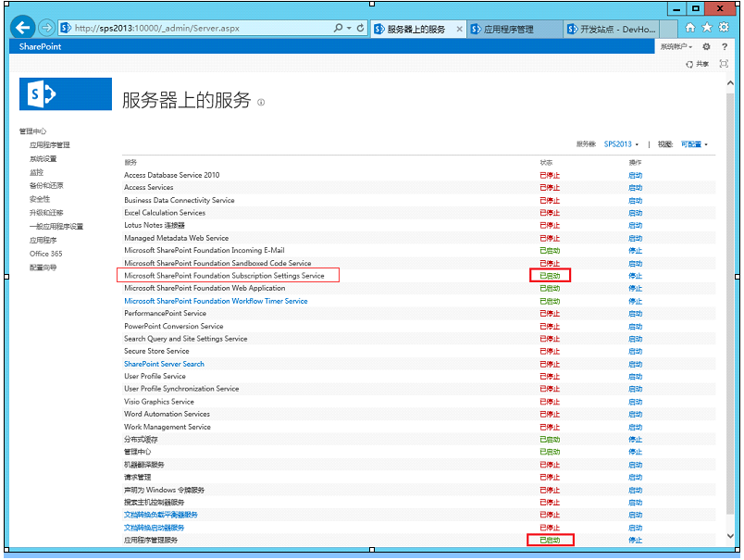Switch to the 开发站点 - DevHo... tab

(x=612, y=29)
